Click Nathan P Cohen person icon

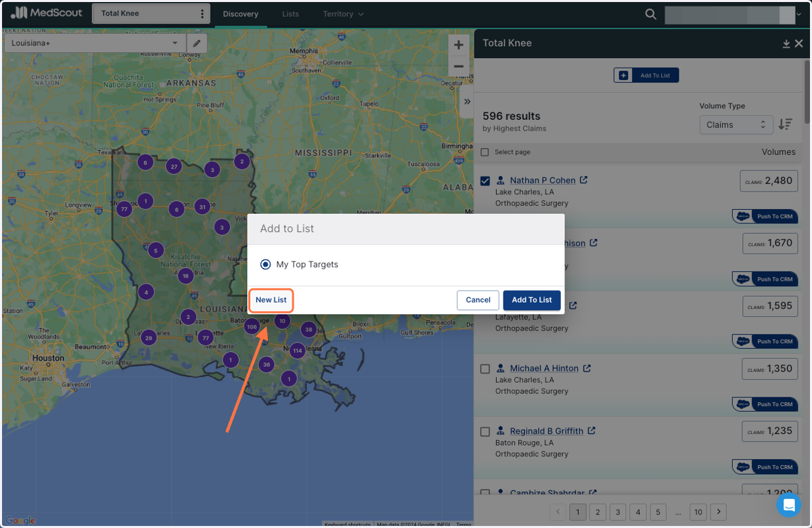point(501,180)
